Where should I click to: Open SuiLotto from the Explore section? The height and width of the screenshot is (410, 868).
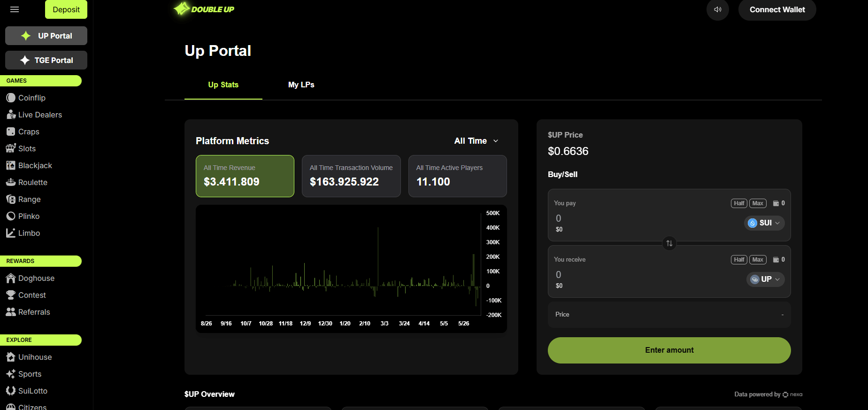pyautogui.click(x=32, y=391)
